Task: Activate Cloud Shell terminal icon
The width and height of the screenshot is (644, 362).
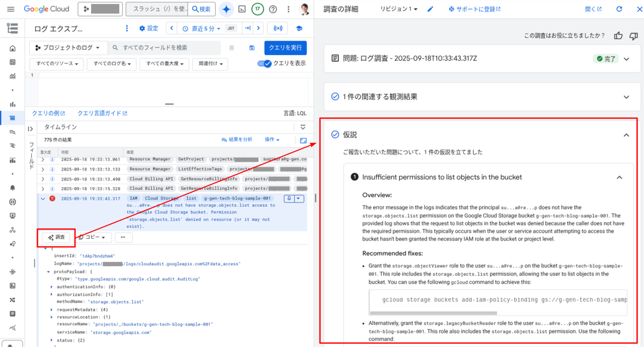Action: pos(242,9)
